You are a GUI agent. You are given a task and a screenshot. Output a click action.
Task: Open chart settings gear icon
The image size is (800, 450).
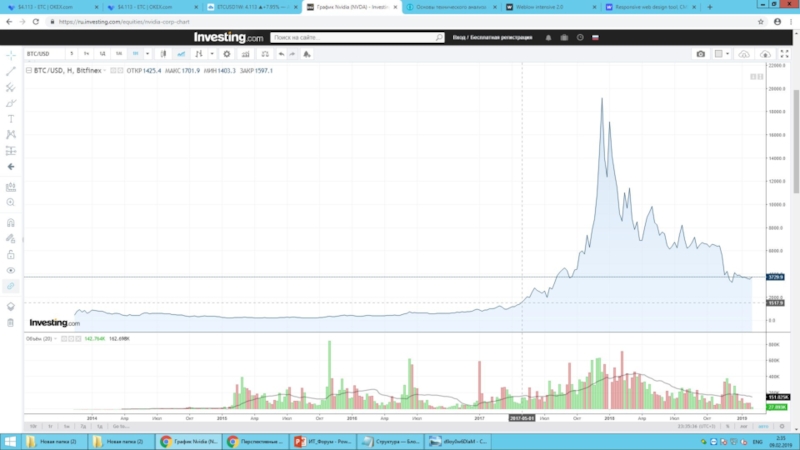point(227,53)
